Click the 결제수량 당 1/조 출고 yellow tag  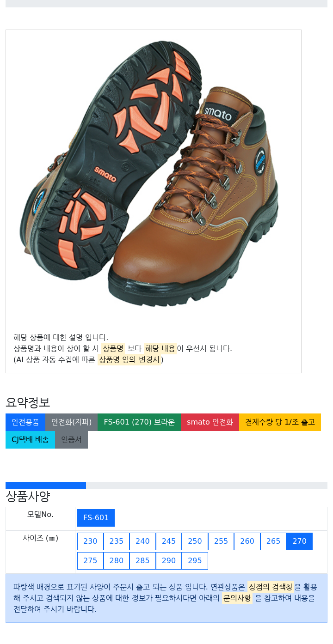(x=280, y=422)
